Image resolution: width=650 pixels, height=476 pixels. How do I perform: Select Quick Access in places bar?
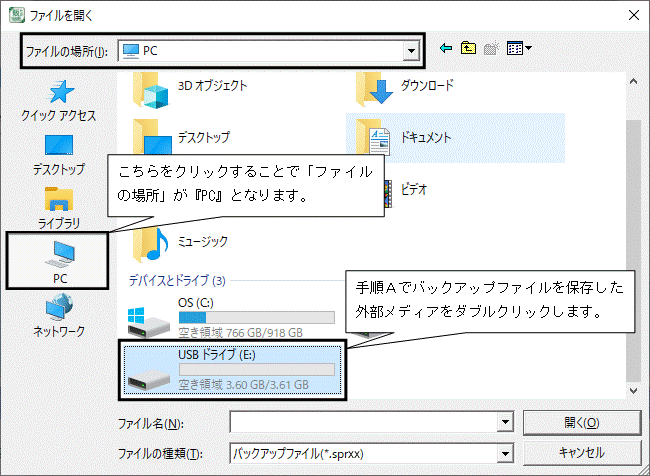tap(58, 101)
